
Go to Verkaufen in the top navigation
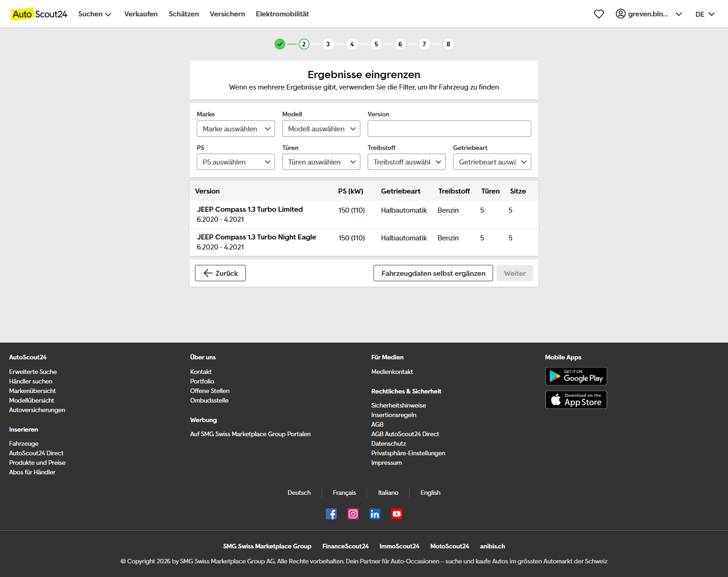point(141,14)
